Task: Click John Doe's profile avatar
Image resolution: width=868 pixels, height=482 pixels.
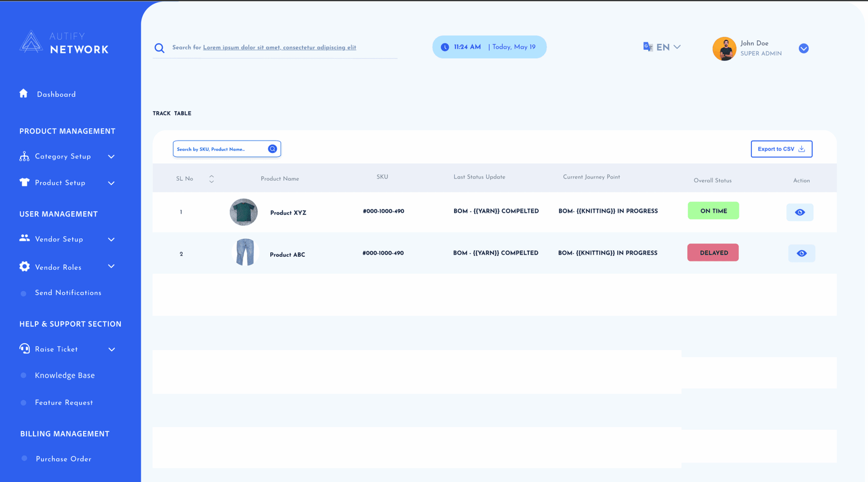Action: click(724, 49)
